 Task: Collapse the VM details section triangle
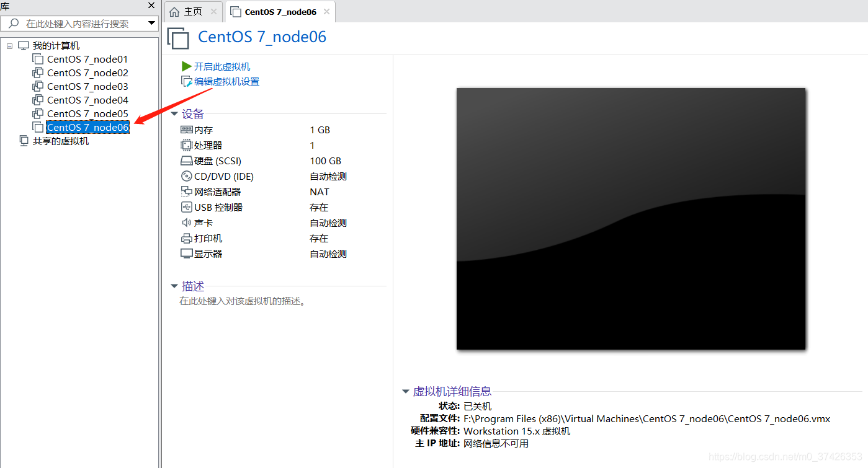[406, 392]
